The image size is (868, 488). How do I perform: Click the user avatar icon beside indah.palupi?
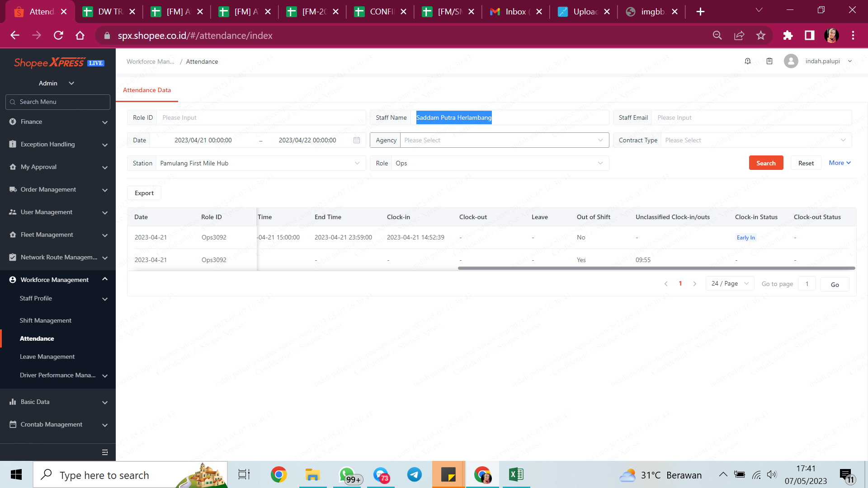791,61
